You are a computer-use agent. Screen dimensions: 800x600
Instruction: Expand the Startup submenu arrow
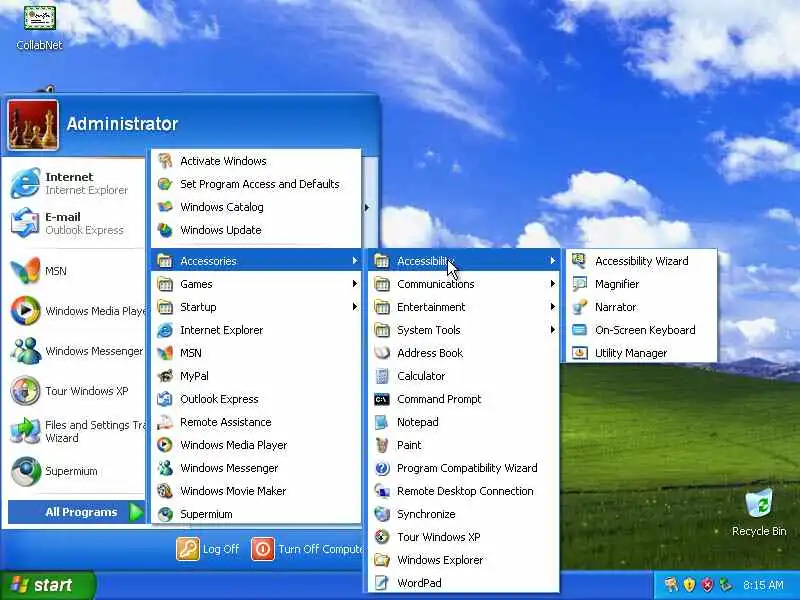(x=355, y=307)
